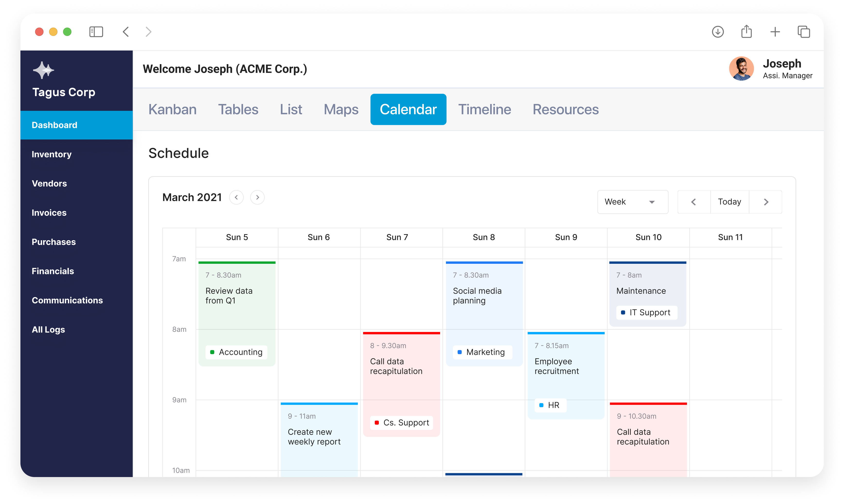Image resolution: width=844 pixels, height=504 pixels.
Task: Click the Today button
Action: click(729, 202)
